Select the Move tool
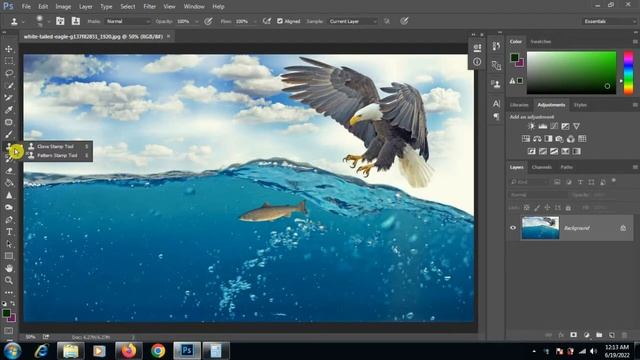640x360 pixels. 9,49
